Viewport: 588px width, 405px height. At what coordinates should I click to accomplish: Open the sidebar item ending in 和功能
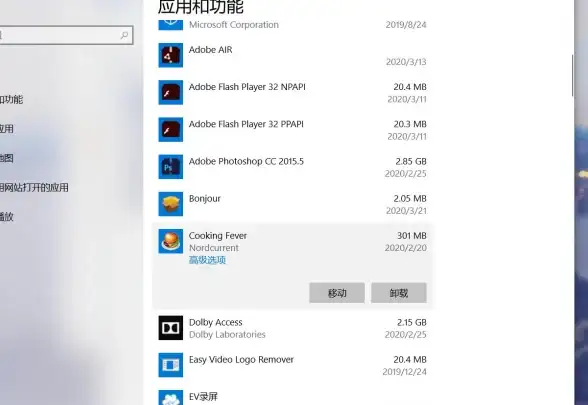pyautogui.click(x=11, y=100)
